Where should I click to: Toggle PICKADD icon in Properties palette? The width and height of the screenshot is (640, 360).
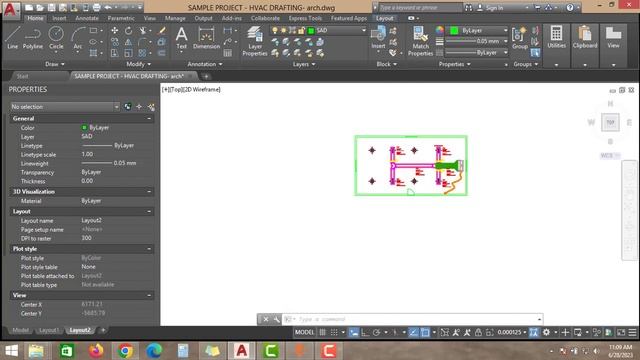(x=128, y=107)
